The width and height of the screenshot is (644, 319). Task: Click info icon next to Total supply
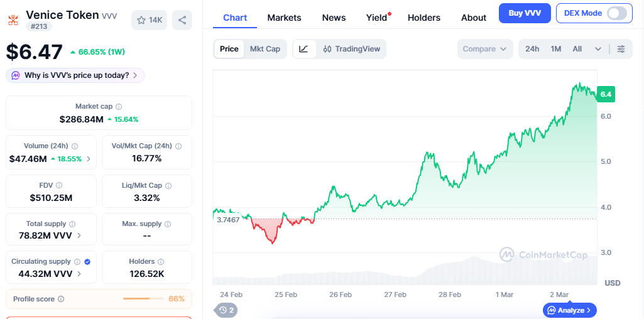72,224
